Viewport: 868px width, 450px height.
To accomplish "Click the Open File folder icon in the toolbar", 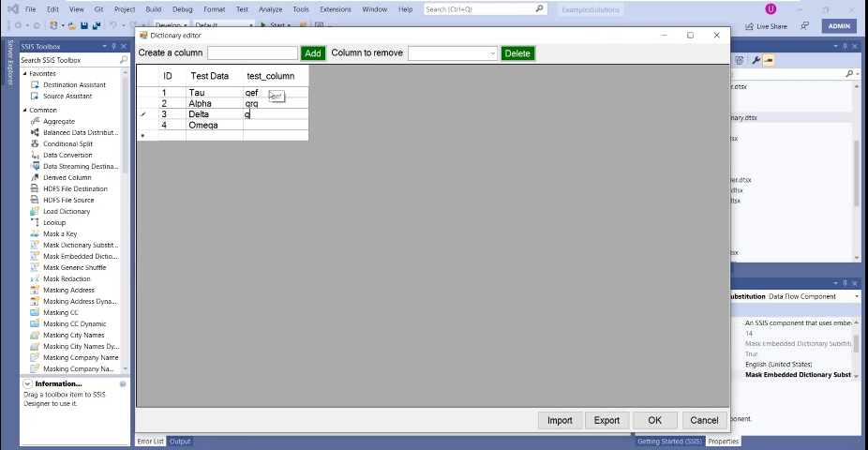I will tap(72, 25).
